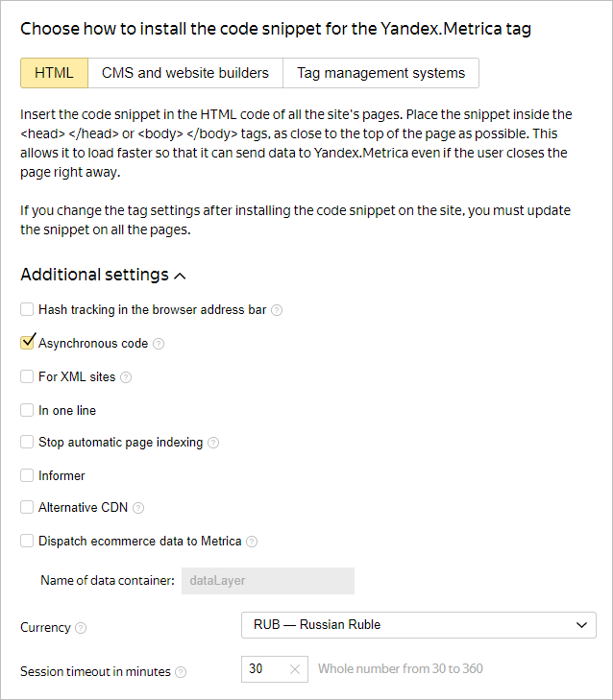This screenshot has width=613, height=700.
Task: Enable the In one line option
Action: coord(27,410)
